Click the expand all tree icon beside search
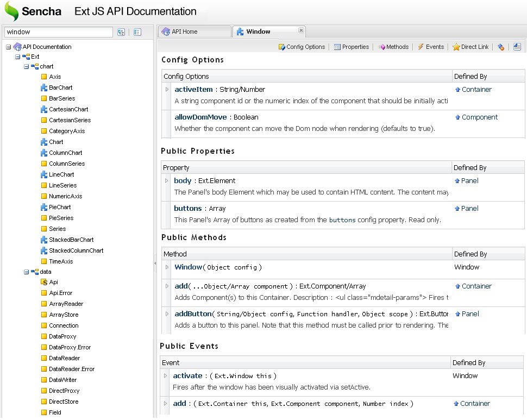 click(121, 33)
